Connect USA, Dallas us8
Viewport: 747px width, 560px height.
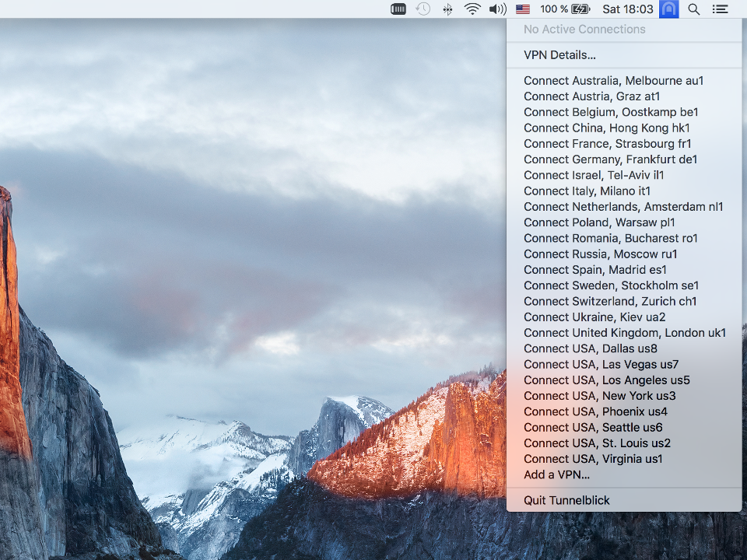tap(624, 348)
